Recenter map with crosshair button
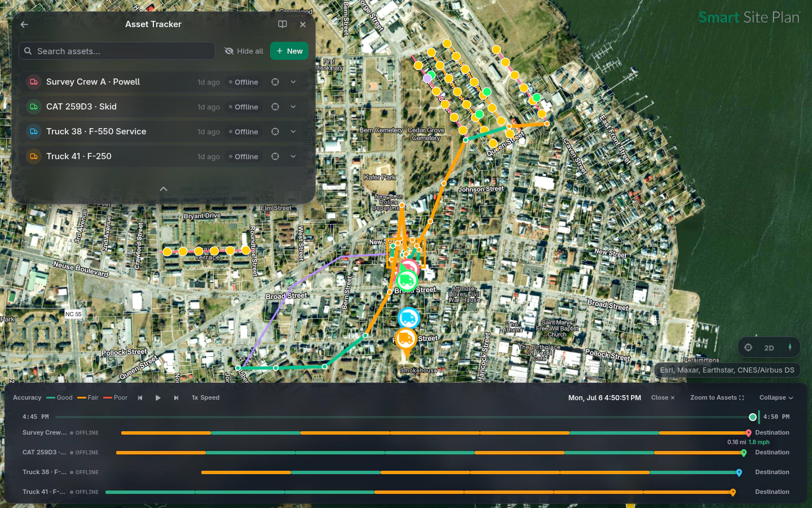 point(748,348)
